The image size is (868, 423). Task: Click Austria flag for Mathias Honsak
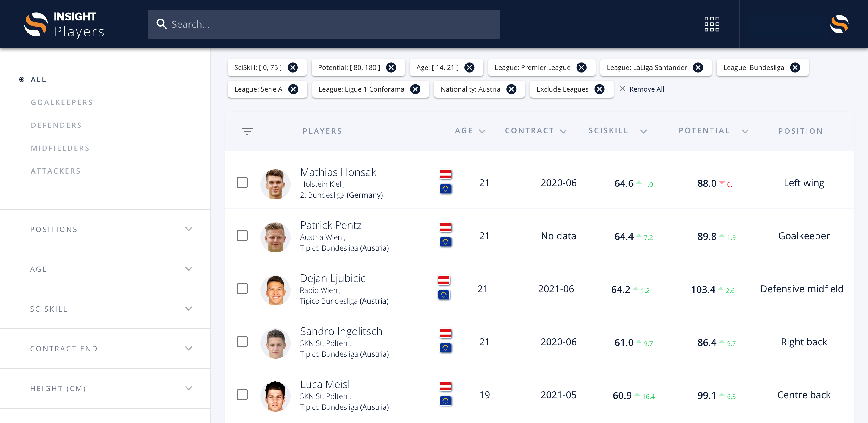tap(445, 174)
